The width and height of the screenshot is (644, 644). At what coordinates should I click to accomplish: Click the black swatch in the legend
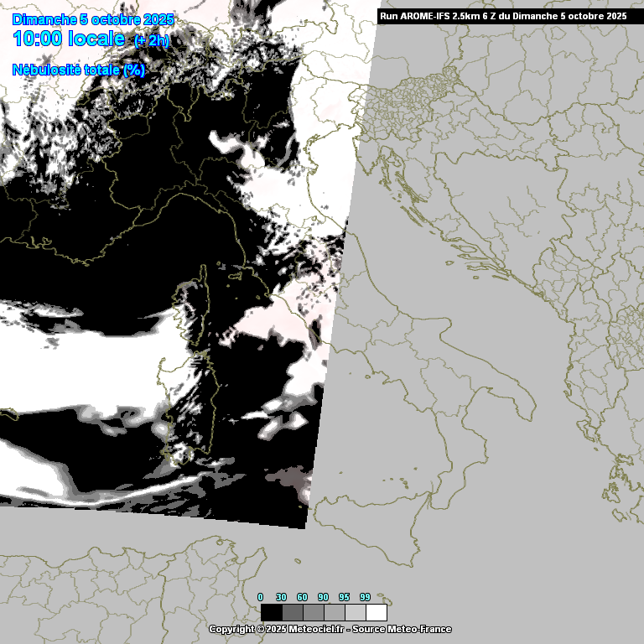coord(271,612)
